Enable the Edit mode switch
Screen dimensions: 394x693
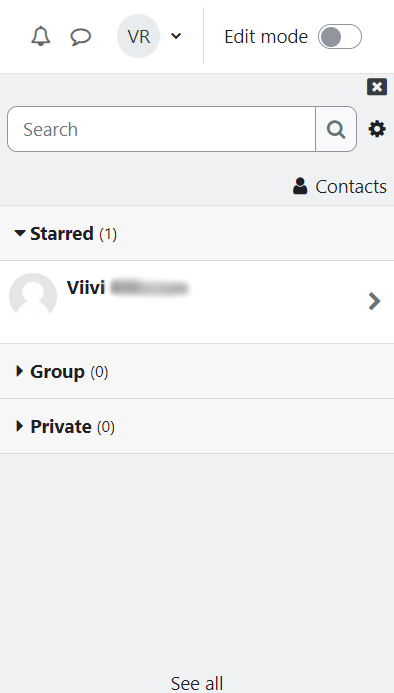[340, 36]
